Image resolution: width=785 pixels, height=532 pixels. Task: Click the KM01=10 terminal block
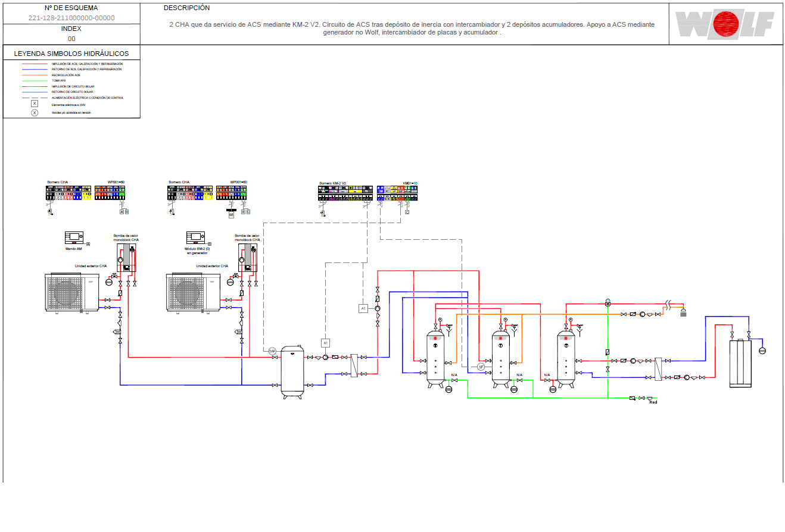point(398,193)
